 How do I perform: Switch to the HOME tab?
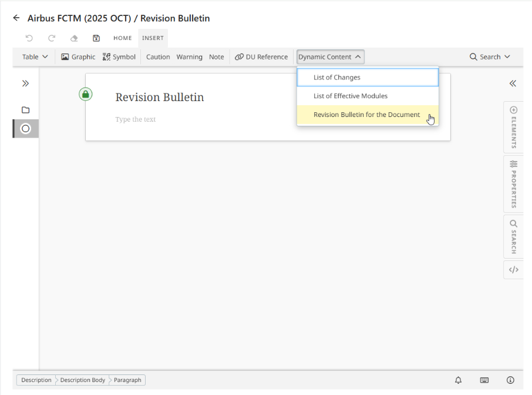point(123,38)
